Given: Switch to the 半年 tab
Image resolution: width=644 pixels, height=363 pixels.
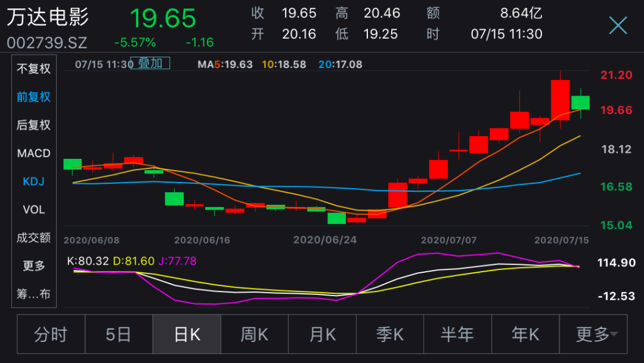Looking at the screenshot, I should [x=457, y=334].
